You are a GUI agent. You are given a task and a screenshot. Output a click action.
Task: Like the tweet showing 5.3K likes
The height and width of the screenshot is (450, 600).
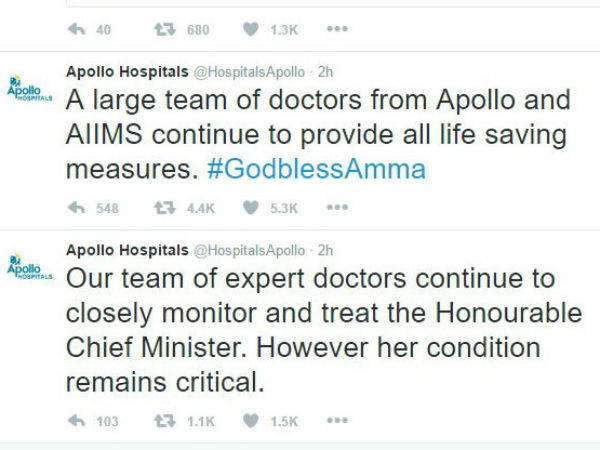coord(251,208)
